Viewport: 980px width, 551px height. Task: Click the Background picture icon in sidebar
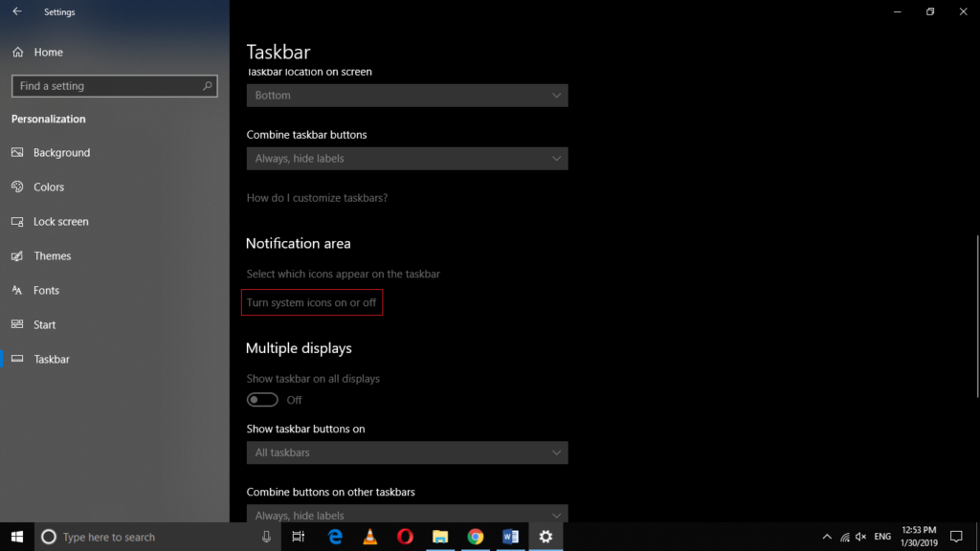[x=17, y=152]
